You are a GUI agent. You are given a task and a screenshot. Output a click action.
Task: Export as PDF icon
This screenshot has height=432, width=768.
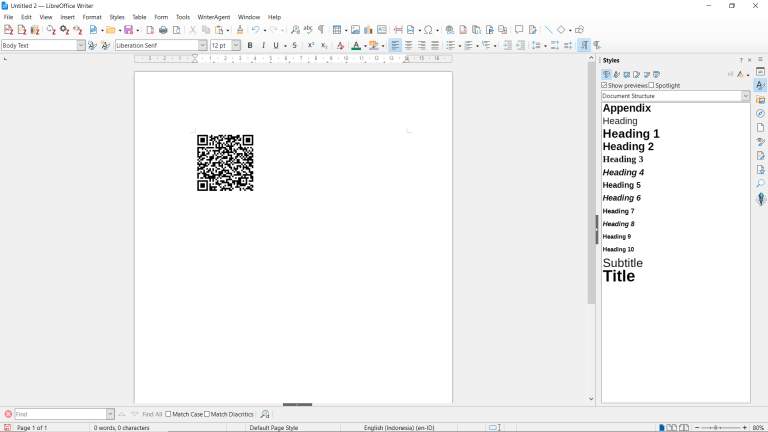point(150,30)
